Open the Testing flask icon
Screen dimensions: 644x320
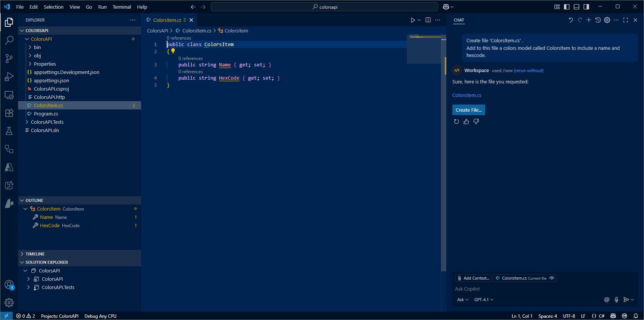coord(9,131)
